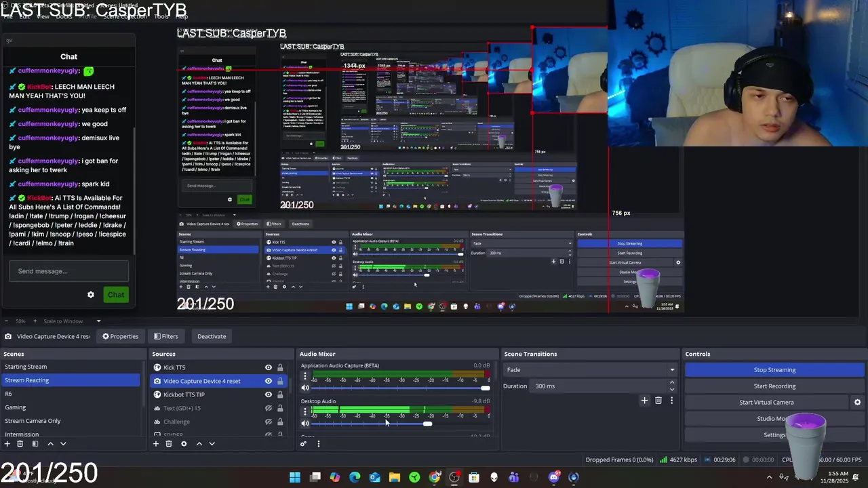Lock the Kick TTS source
The width and height of the screenshot is (868, 488).
click(280, 367)
